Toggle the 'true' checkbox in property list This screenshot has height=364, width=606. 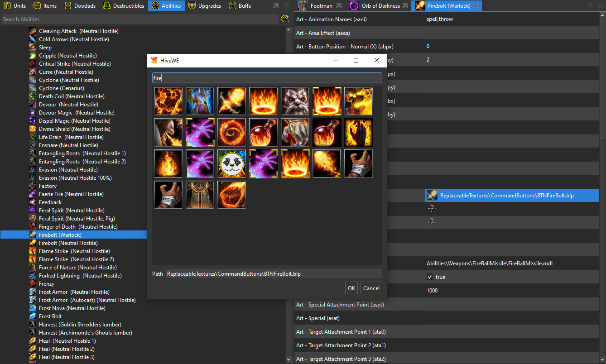430,277
